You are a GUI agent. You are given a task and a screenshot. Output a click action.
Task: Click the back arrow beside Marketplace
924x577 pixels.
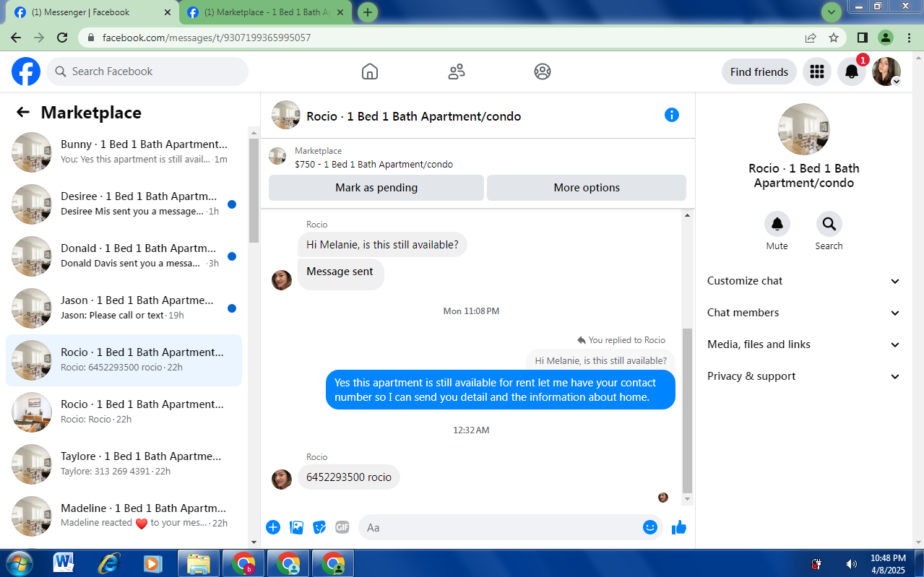coord(23,112)
